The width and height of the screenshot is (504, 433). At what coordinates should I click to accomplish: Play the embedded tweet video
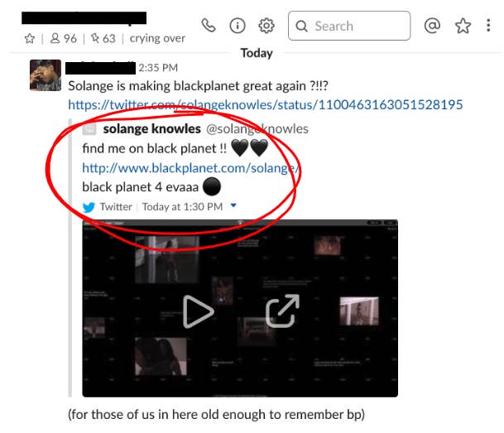[199, 311]
